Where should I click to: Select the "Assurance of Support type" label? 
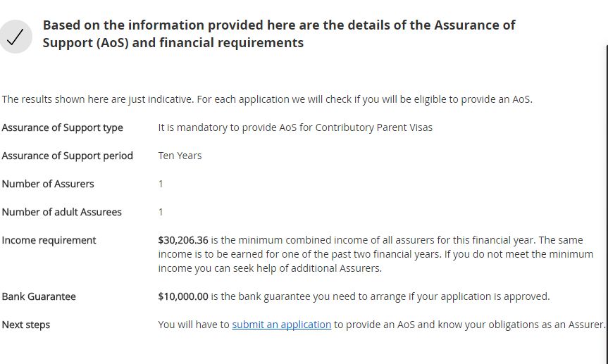(x=62, y=127)
